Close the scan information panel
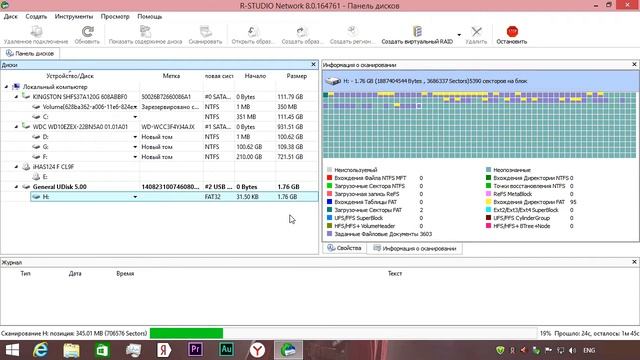Screen dimensions: 640x360 (x=634, y=64)
